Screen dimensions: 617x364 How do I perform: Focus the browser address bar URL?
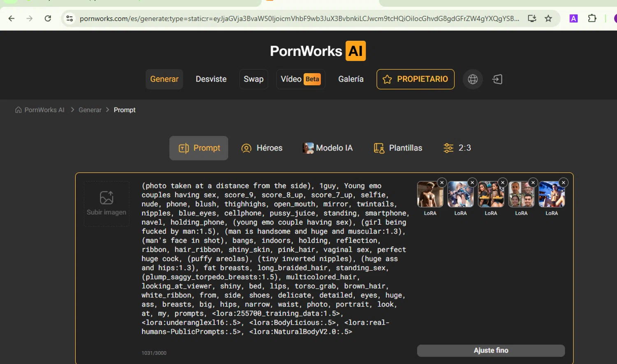pos(299,19)
